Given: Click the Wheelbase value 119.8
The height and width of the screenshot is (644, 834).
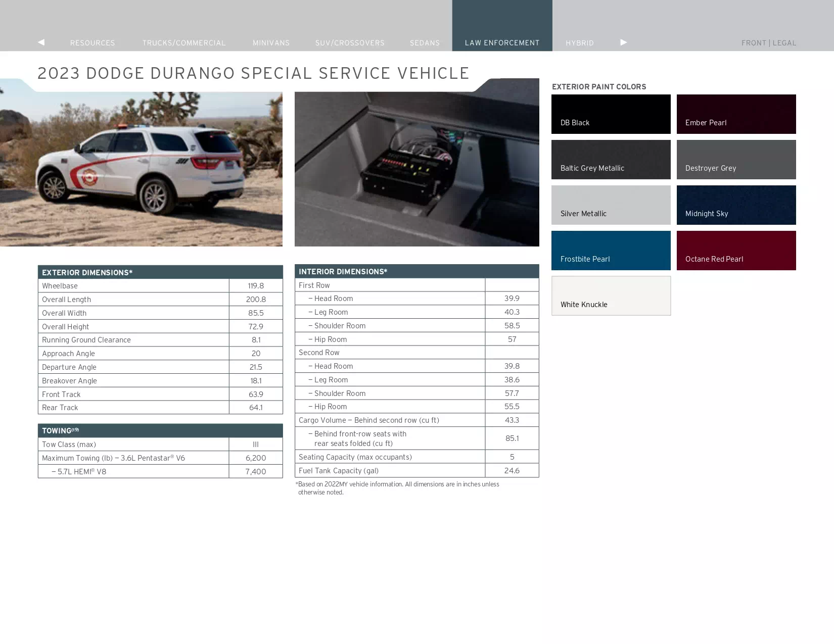Looking at the screenshot, I should pyautogui.click(x=256, y=286).
